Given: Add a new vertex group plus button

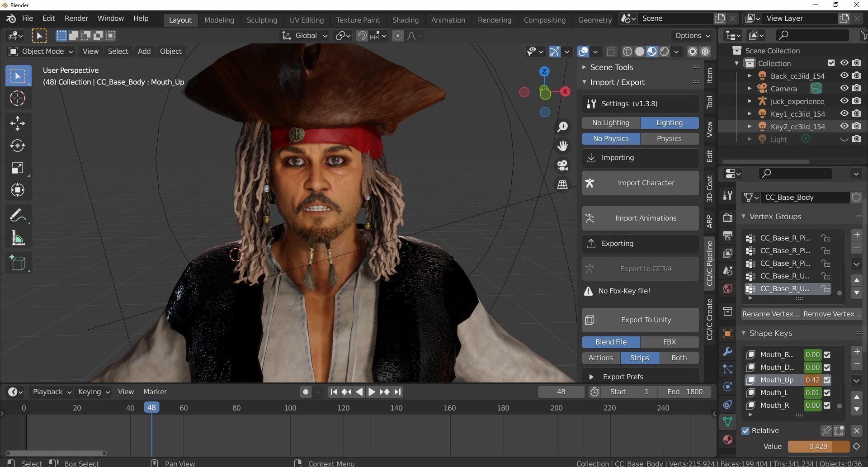Looking at the screenshot, I should [x=856, y=235].
